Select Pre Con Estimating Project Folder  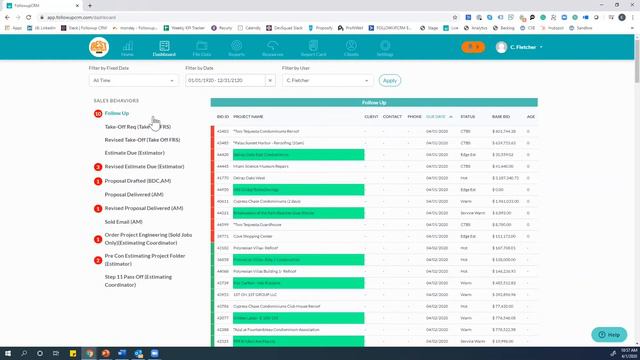click(x=145, y=260)
